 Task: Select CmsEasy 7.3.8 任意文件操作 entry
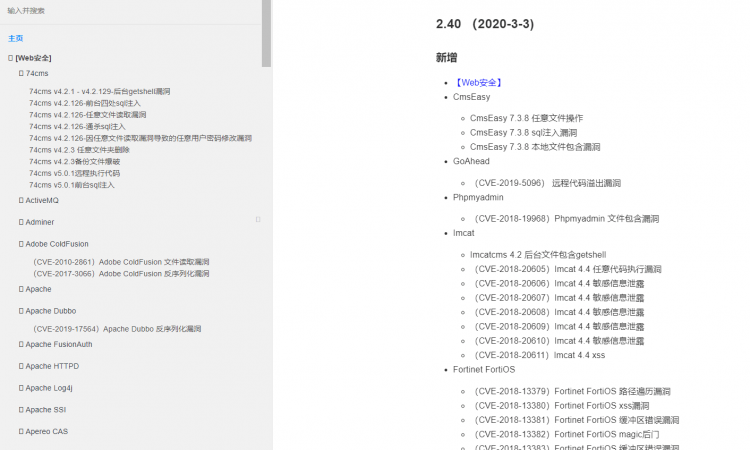tap(526, 118)
